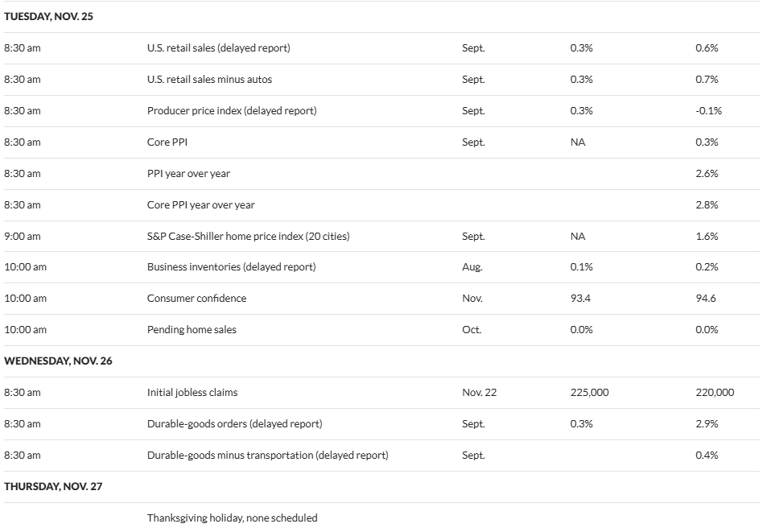Viewport: 771px width, 532px height.
Task: Open S&P Case-Shiller home price index
Action: [248, 237]
